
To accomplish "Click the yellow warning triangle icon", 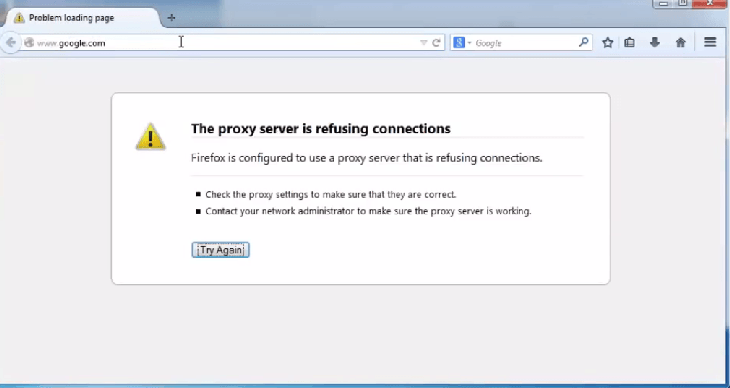I will coord(150,136).
